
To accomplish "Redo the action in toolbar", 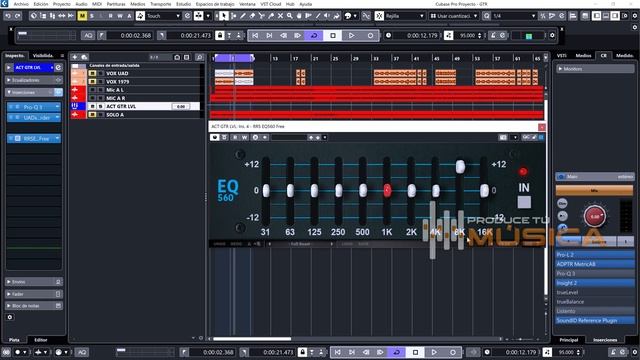I will click(x=17, y=16).
